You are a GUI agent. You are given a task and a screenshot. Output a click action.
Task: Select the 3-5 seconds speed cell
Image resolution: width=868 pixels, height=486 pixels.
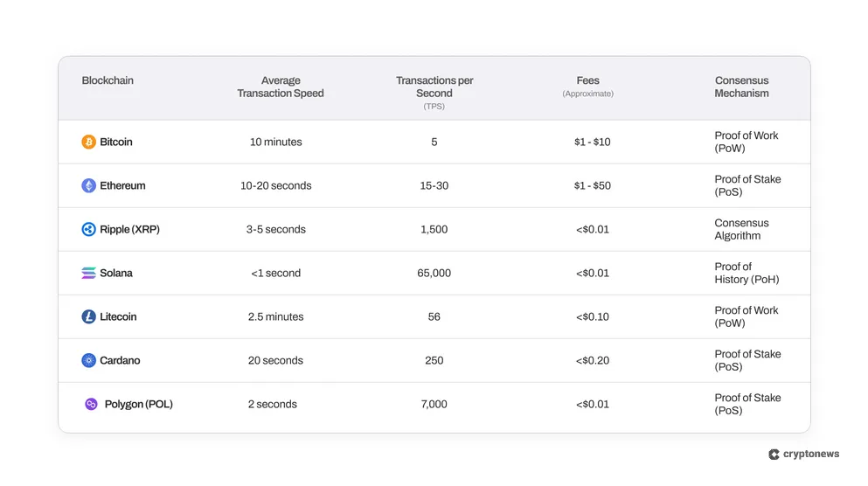275,229
